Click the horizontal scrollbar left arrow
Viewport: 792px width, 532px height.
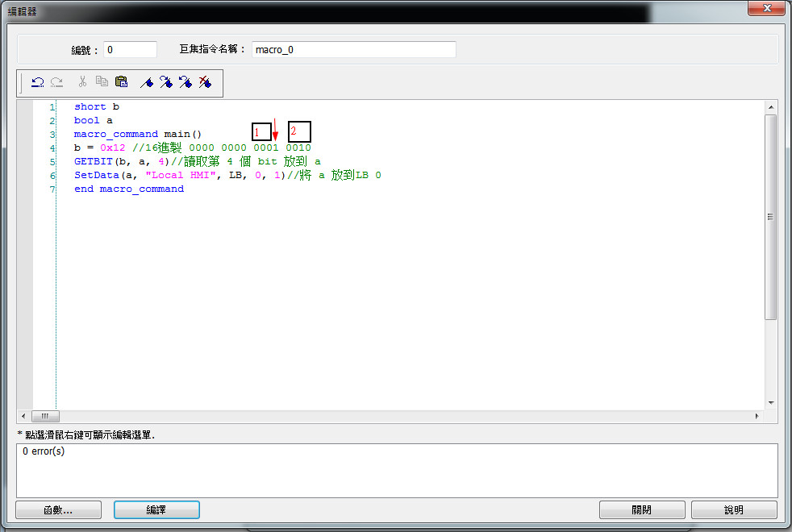tap(23, 416)
